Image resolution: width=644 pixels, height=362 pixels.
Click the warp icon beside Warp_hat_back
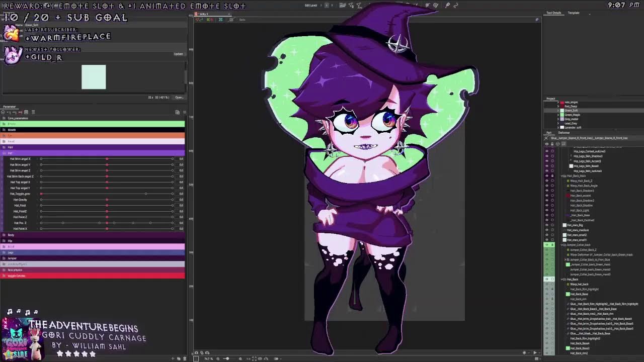pos(568,285)
